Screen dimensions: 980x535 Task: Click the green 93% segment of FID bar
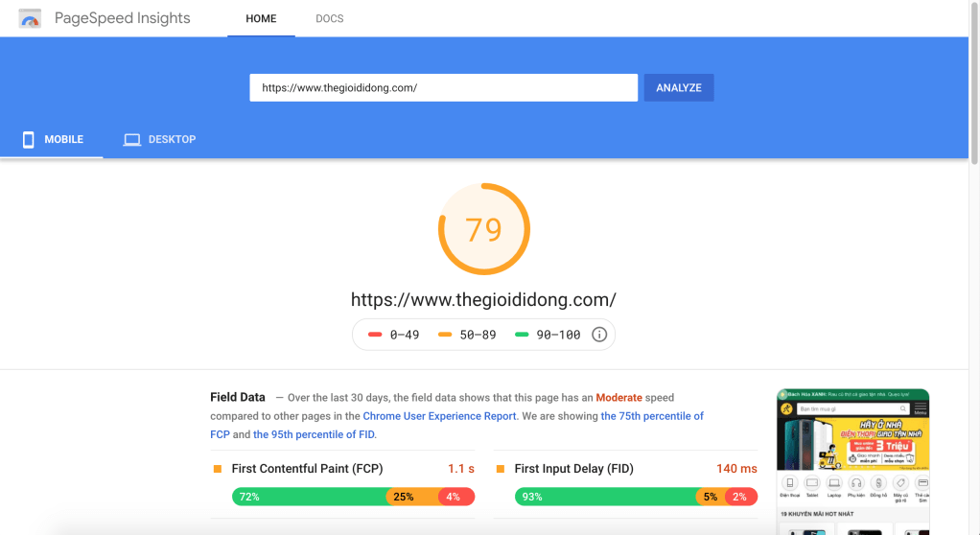tap(604, 497)
